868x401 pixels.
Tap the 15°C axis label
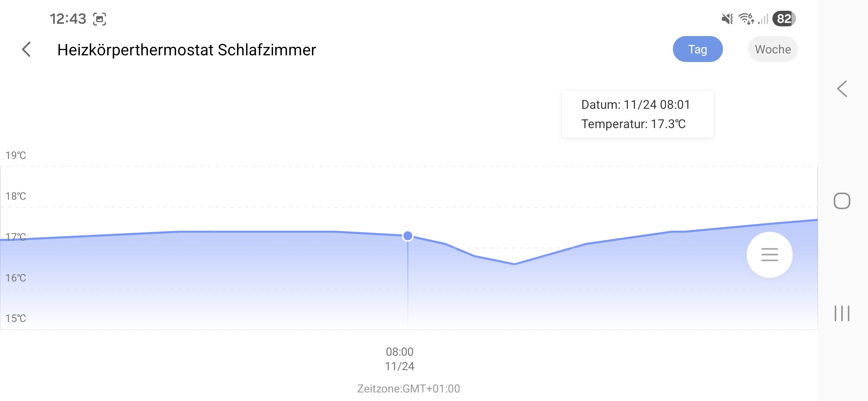16,318
